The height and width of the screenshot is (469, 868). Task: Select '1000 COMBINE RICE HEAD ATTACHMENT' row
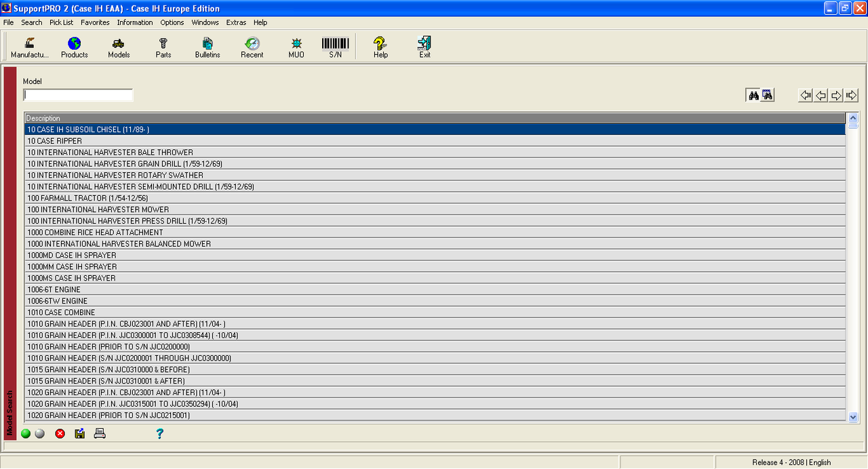coord(435,232)
